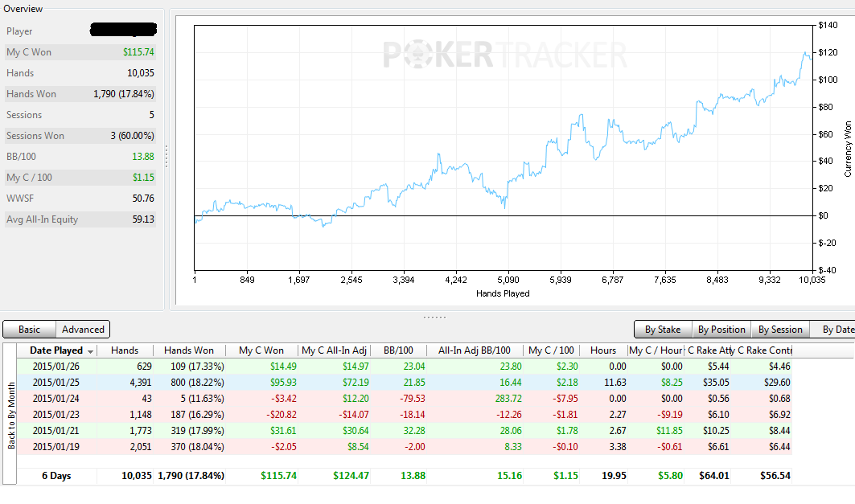Click the Date Played sort arrow
Viewport: 855px width, 504px height.
coord(91,351)
